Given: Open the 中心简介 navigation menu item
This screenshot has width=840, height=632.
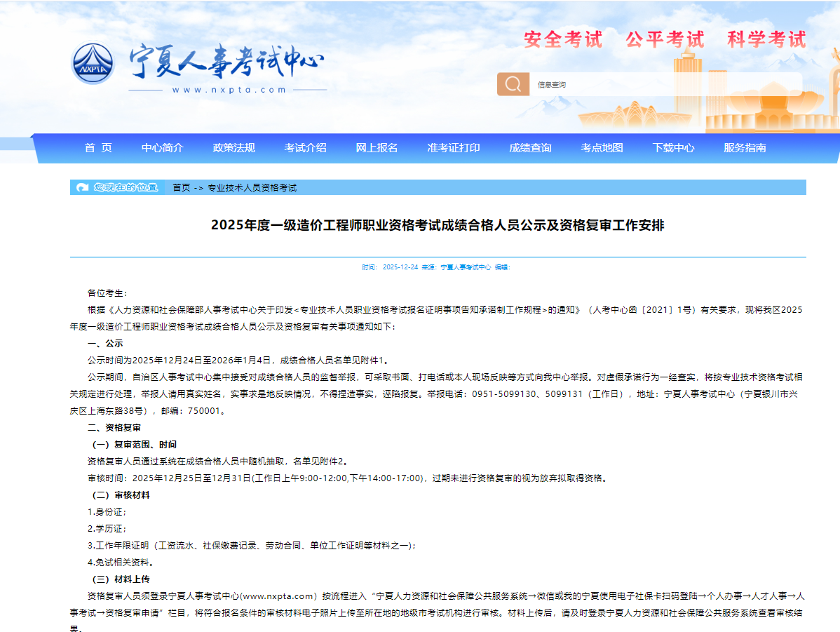Looking at the screenshot, I should coord(164,148).
